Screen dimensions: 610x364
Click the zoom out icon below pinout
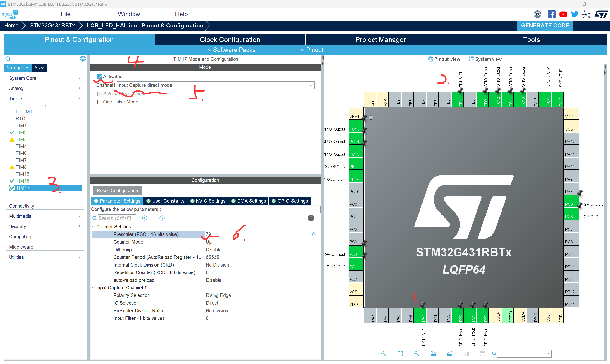pyautogui.click(x=416, y=354)
